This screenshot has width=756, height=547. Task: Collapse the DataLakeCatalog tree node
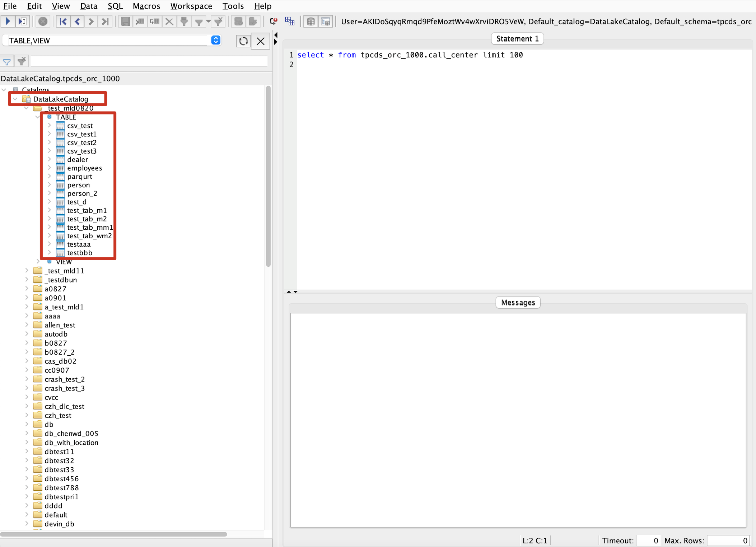(x=15, y=99)
